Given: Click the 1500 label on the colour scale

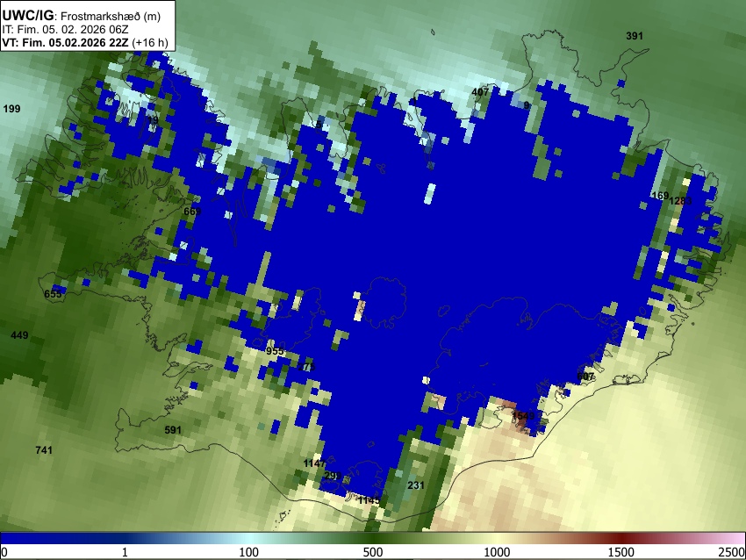Looking at the screenshot, I should 621,552.
